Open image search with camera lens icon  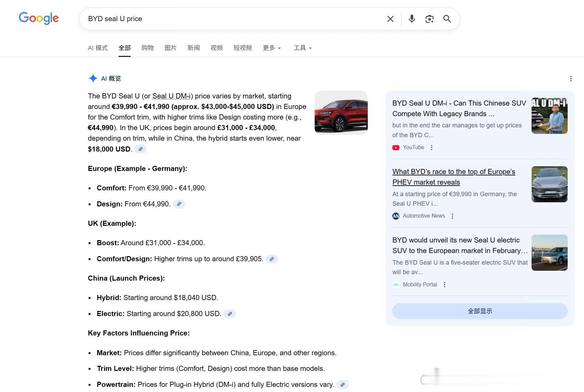click(429, 19)
